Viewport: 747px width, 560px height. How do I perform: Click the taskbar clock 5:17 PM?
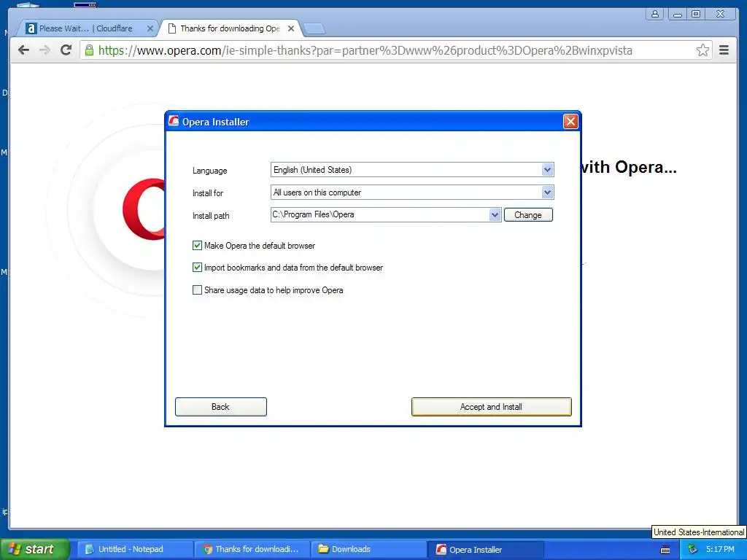(x=720, y=549)
